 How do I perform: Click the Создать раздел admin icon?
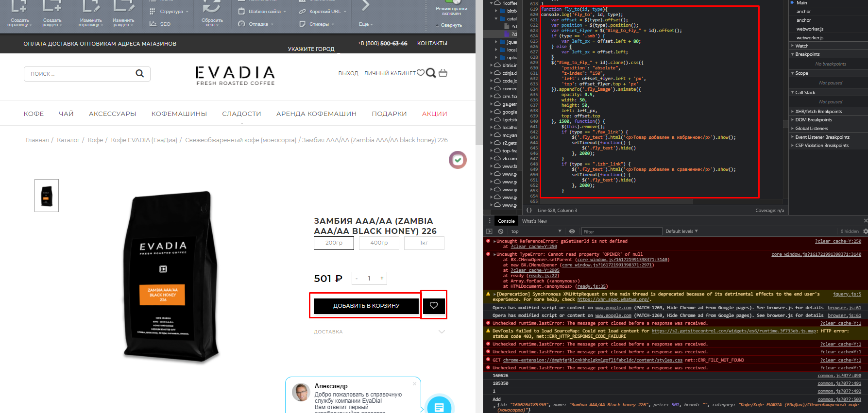tap(52, 7)
